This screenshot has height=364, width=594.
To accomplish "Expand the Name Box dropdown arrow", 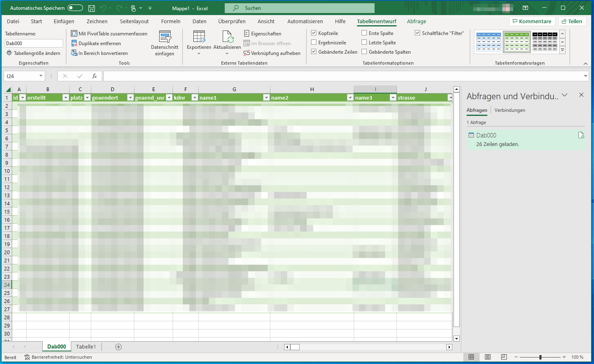I will tap(41, 76).
